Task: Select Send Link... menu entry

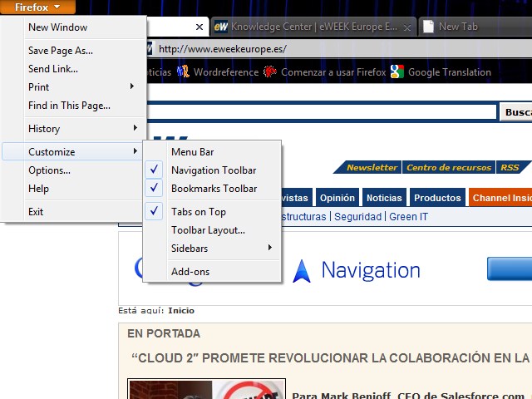Action: [53, 69]
